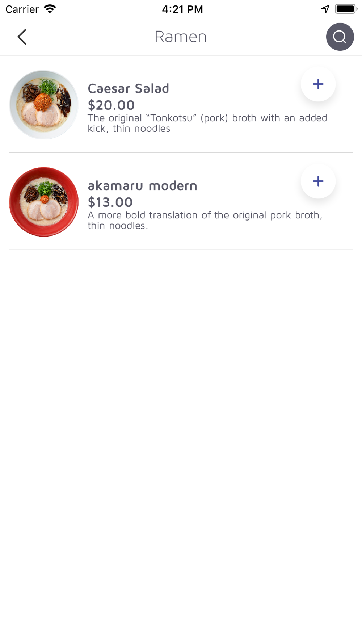The image size is (362, 644).
Task: Open search with the magnifier icon
Action: 340,37
